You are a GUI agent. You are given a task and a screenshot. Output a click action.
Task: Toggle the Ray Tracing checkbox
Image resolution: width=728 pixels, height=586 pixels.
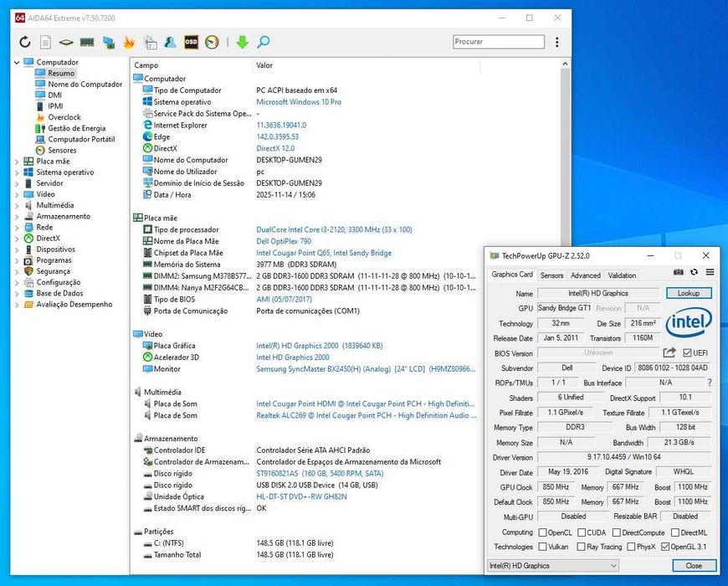coord(581,547)
